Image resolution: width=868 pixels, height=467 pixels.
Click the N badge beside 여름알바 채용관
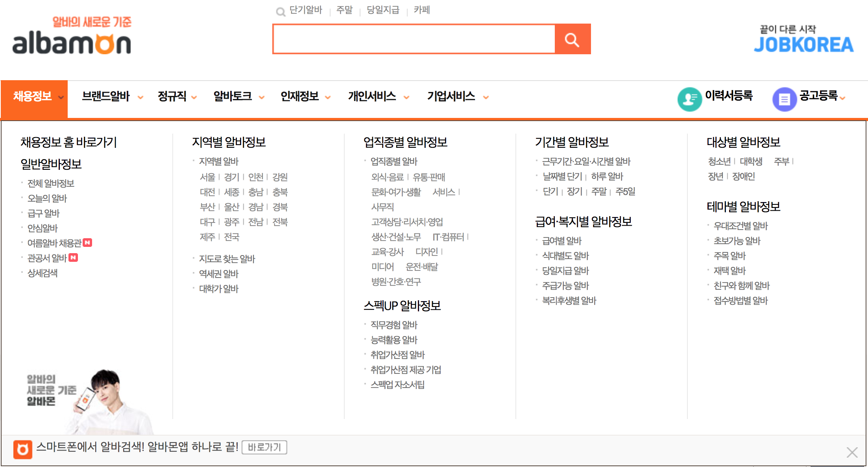pyautogui.click(x=88, y=243)
